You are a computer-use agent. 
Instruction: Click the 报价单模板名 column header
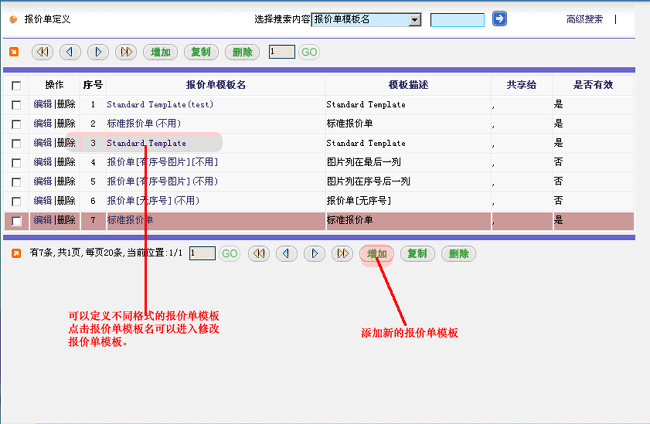point(216,86)
